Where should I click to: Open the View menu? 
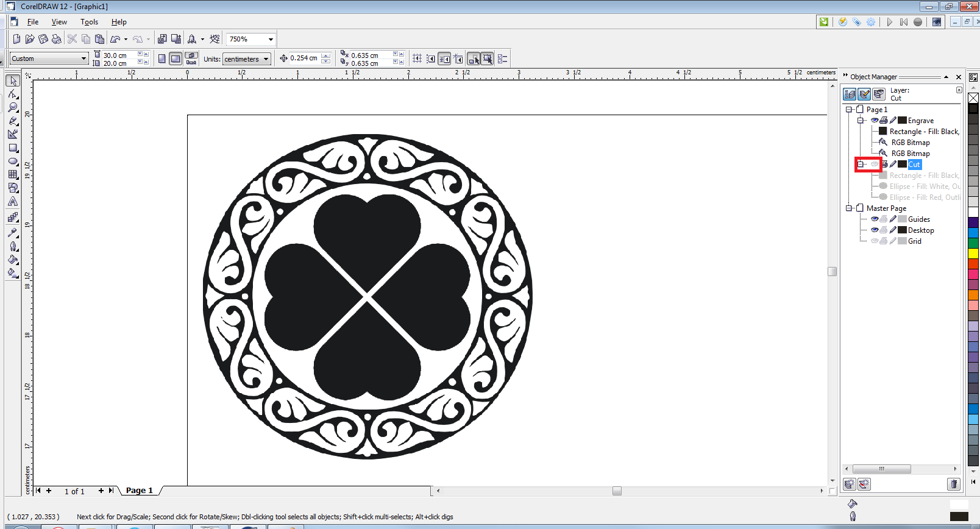pos(59,22)
